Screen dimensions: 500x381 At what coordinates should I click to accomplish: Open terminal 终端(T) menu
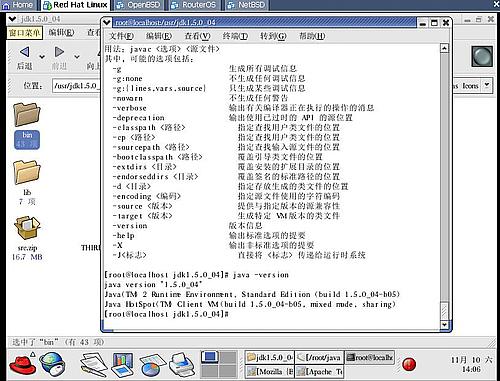coord(235,36)
